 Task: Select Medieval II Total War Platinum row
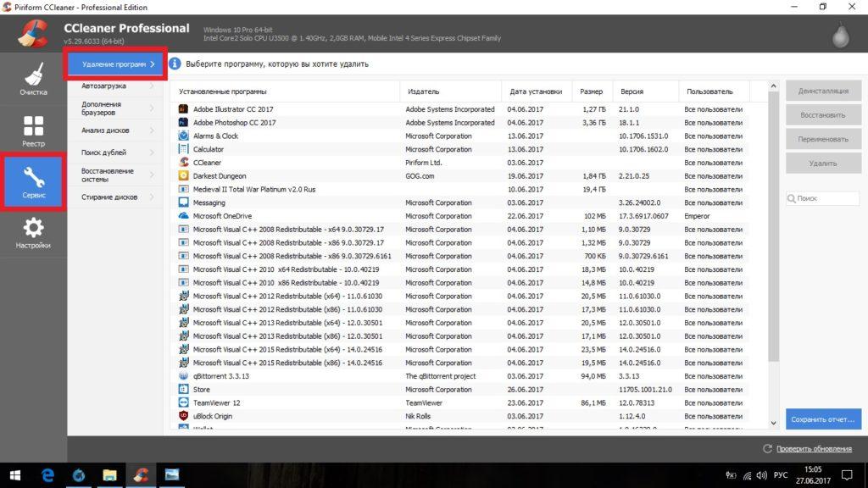click(459, 189)
